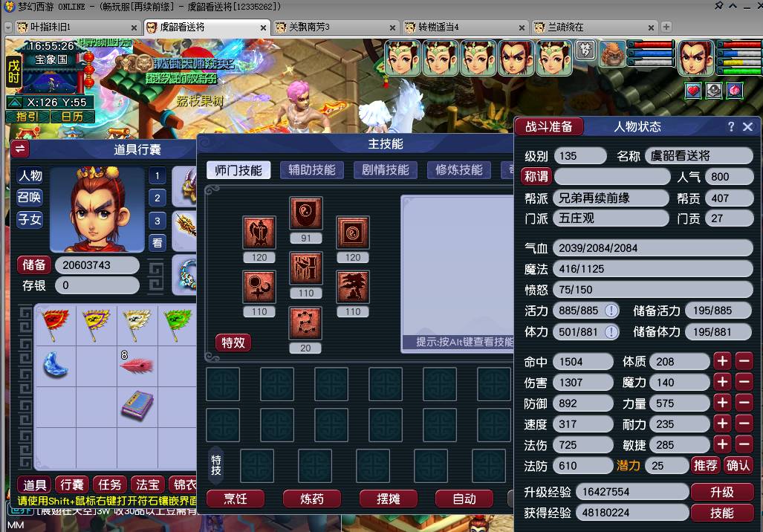Open new tab with plus button
763x532 pixels.
pyautogui.click(x=666, y=27)
